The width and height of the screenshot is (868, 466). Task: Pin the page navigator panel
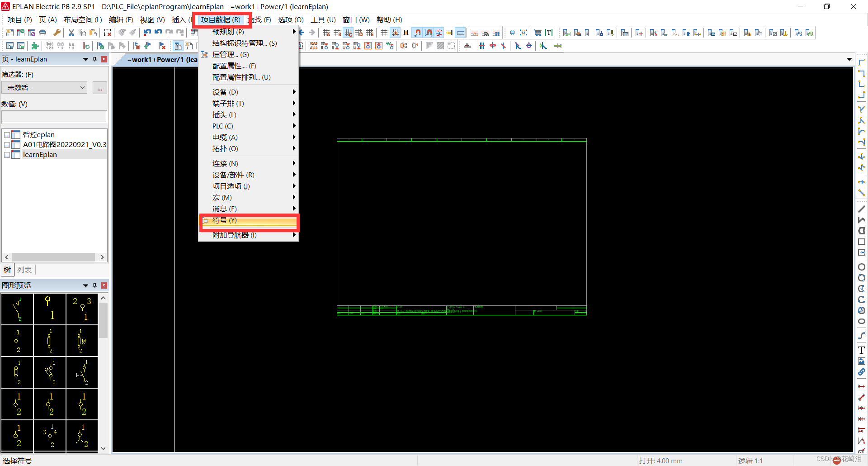pyautogui.click(x=94, y=59)
